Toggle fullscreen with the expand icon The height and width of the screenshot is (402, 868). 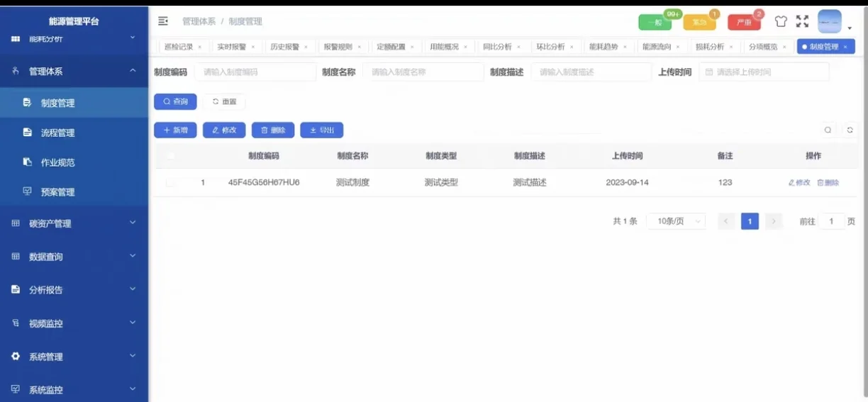802,21
